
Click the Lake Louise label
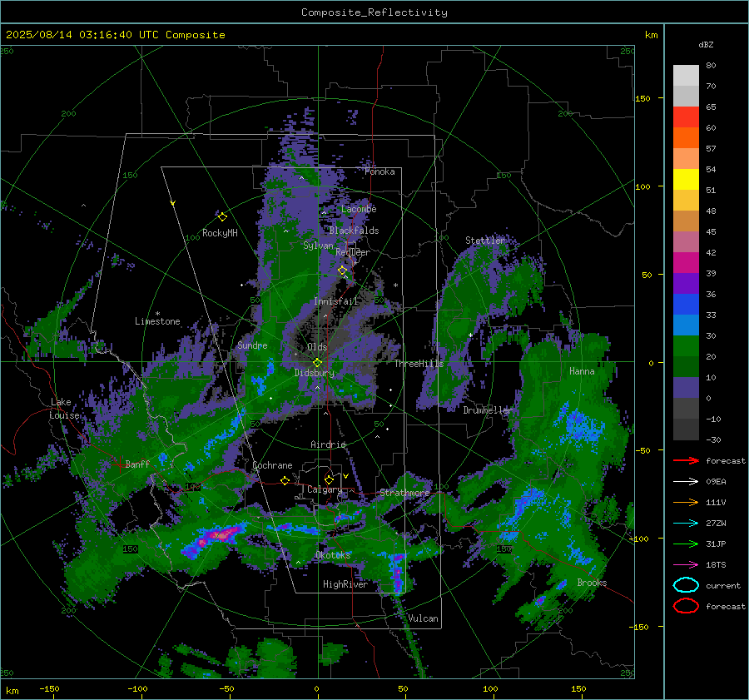66,409
